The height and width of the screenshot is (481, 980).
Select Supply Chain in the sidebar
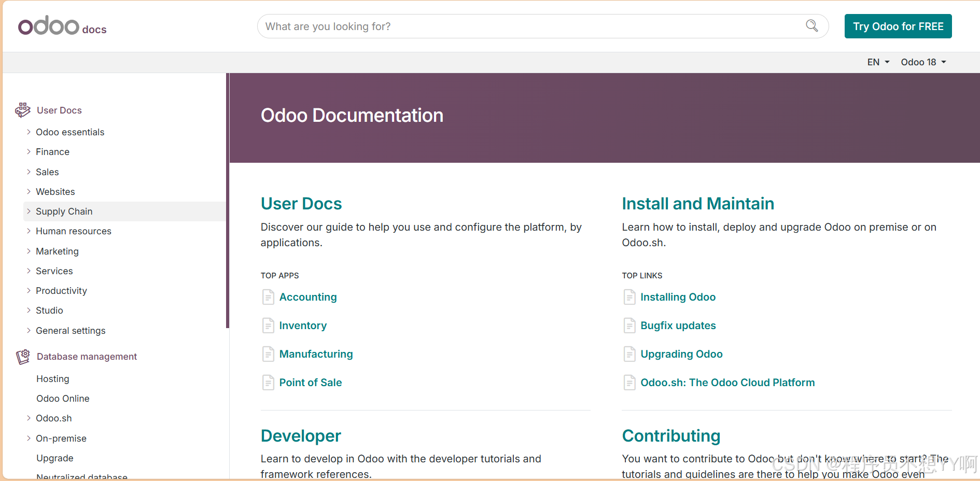click(x=64, y=211)
